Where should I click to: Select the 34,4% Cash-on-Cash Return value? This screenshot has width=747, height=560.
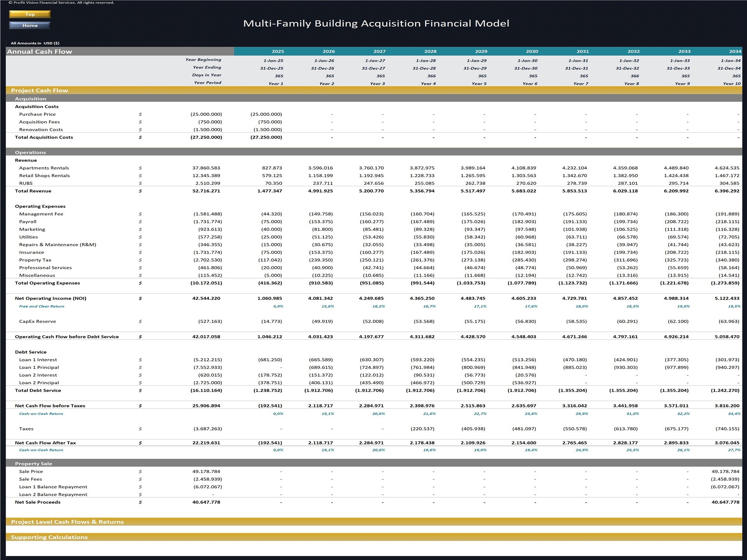click(x=734, y=414)
